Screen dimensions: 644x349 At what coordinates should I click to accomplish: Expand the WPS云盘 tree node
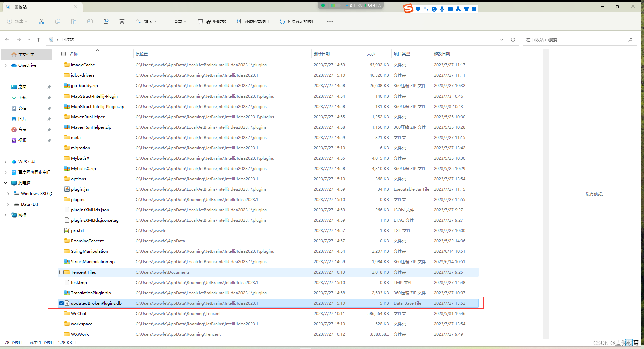5,162
